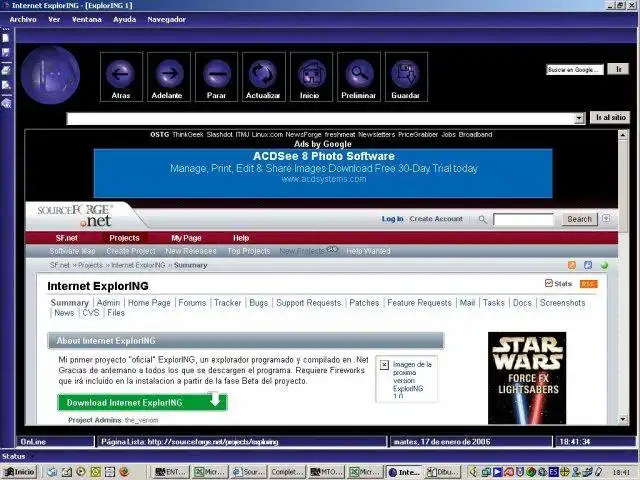Click the blue icon beside the breadcrumb bar
The width and height of the screenshot is (640, 480).
tap(588, 265)
